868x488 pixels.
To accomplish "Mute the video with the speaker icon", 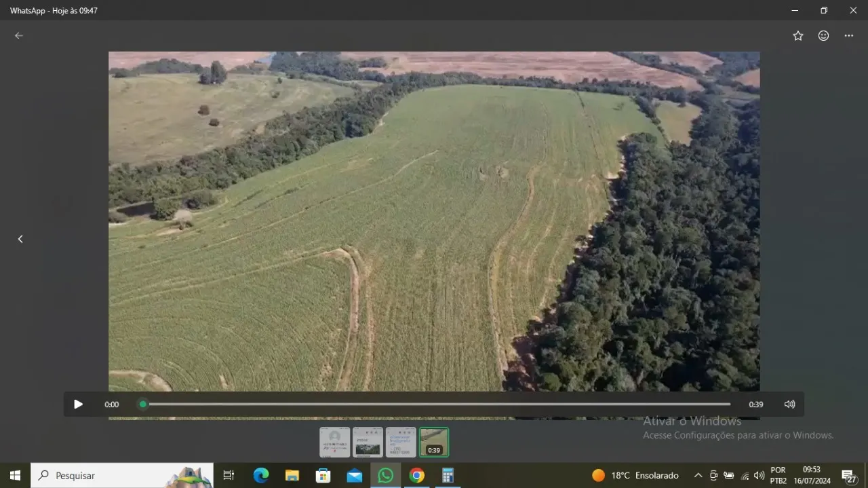I will tap(789, 405).
